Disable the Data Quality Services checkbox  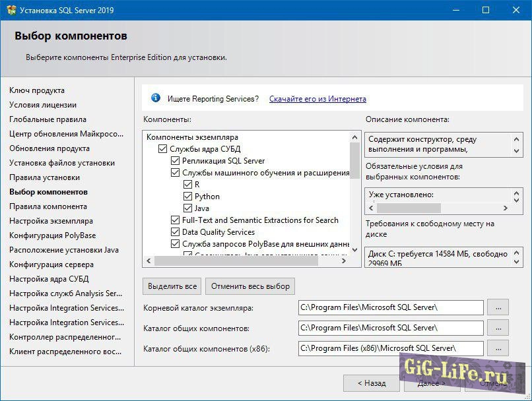(x=175, y=232)
